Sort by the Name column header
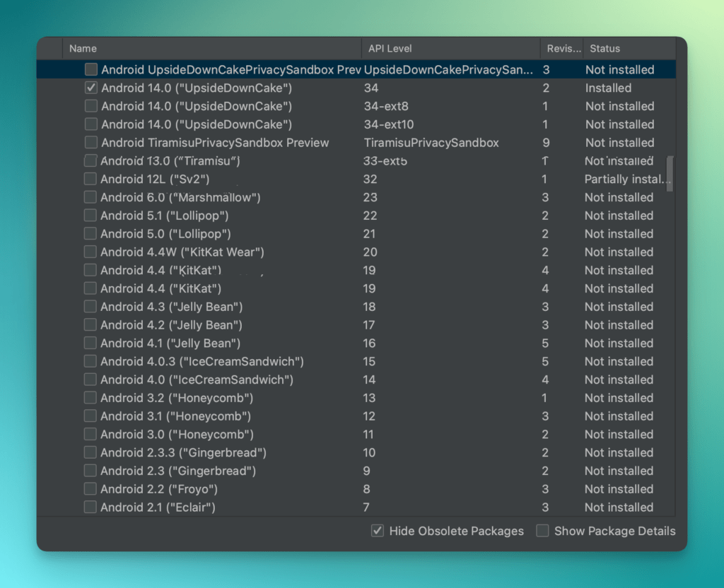This screenshot has width=724, height=588. (x=212, y=49)
